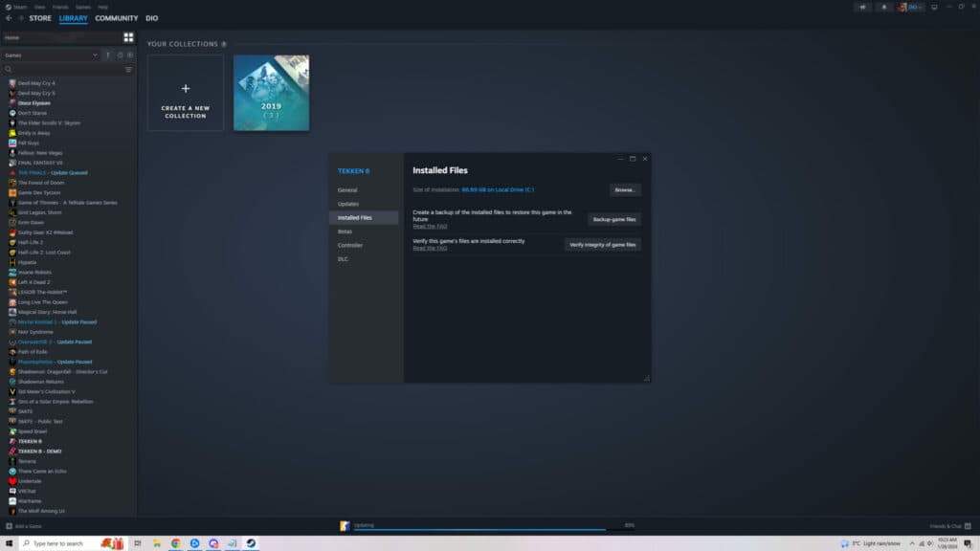This screenshot has width=980, height=551.
Task: Click the Steam icon in Windows taskbar
Action: pyautogui.click(x=250, y=543)
